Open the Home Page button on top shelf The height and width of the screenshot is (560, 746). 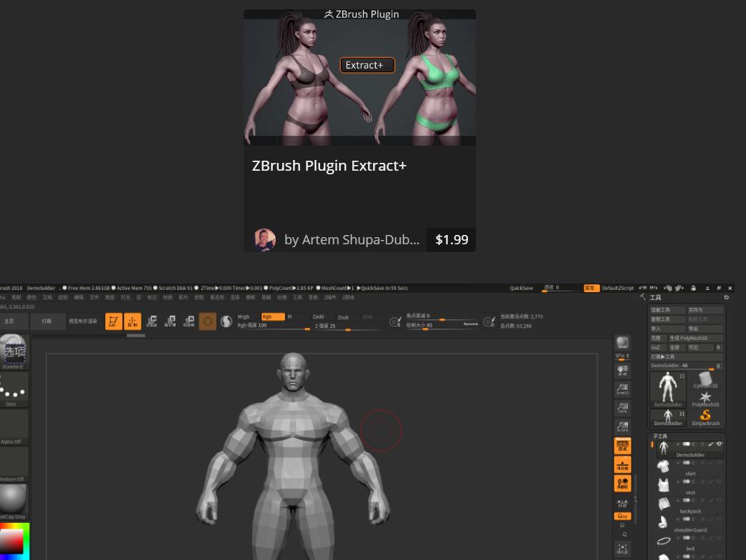(14, 321)
